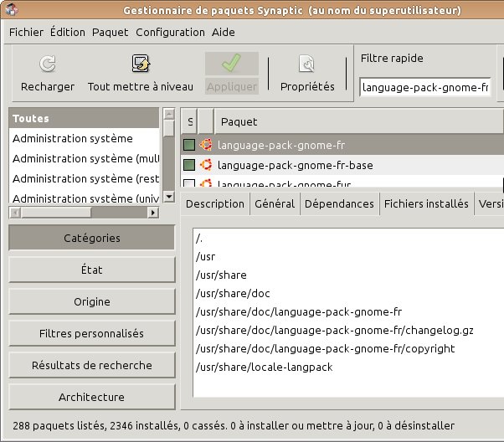Click the Résultats de recherche button

pyautogui.click(x=92, y=365)
